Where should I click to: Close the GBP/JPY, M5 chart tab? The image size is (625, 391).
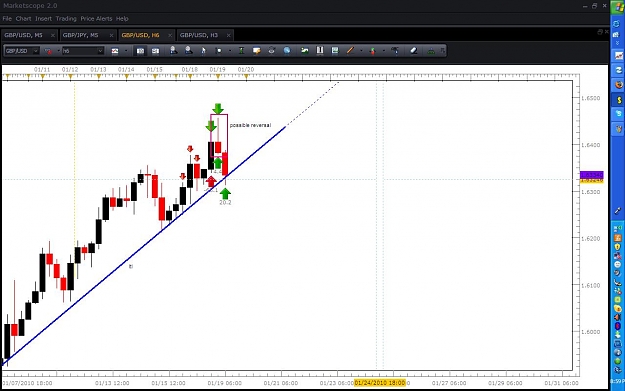pos(111,35)
